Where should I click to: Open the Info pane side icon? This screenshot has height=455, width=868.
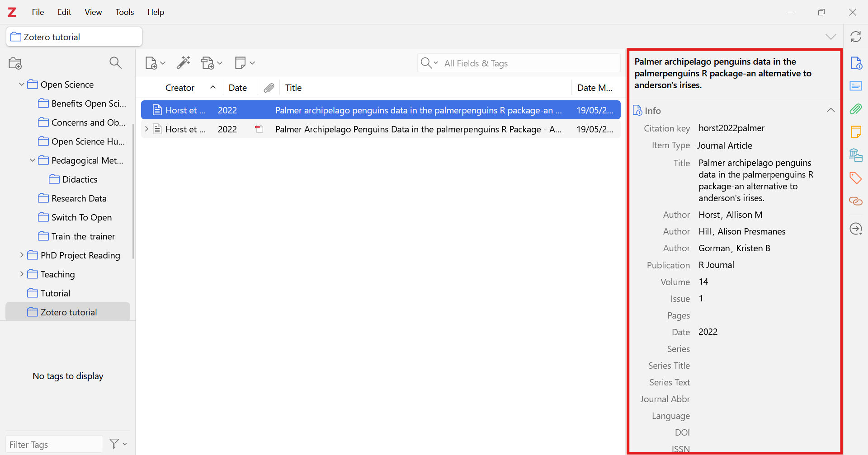[856, 63]
